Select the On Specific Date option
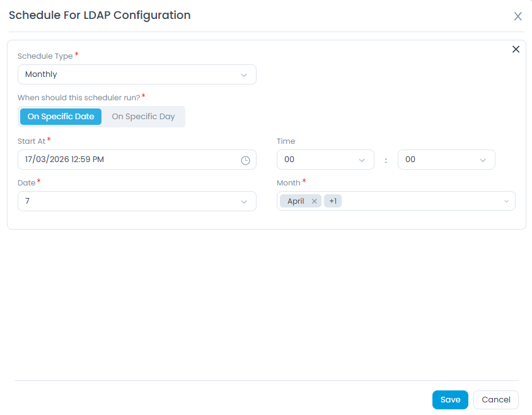Image resolution: width=532 pixels, height=415 pixels. [61, 117]
